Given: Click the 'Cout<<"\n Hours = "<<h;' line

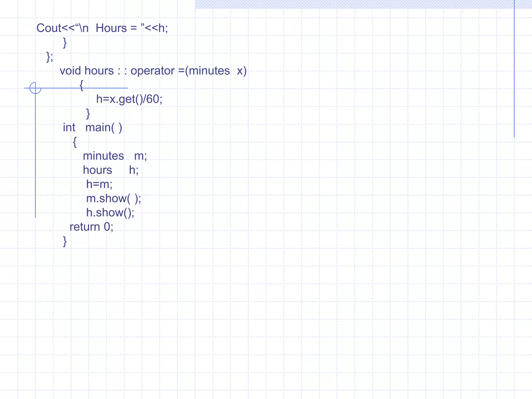Looking at the screenshot, I should 102,28.
